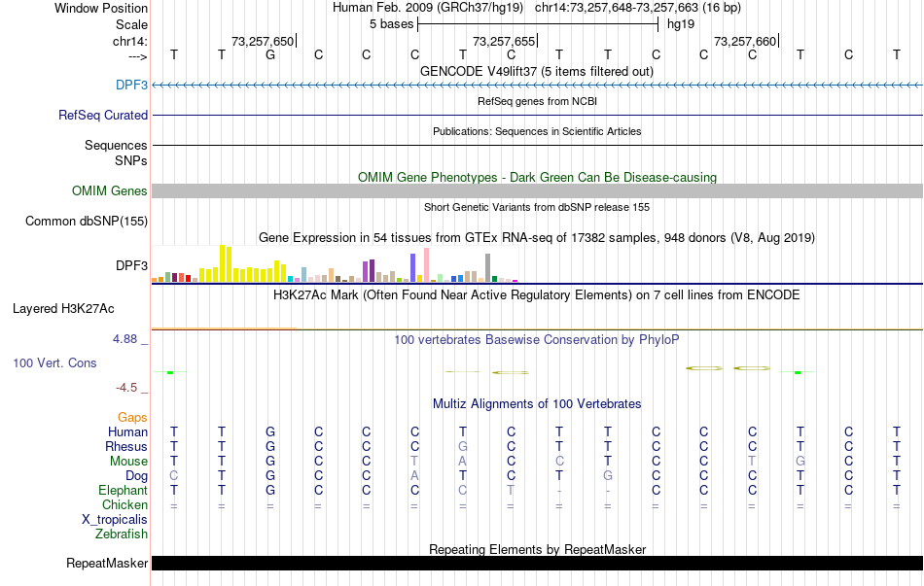The height and width of the screenshot is (586, 924).
Task: Open the RepeatMasker track label
Action: 107,563
